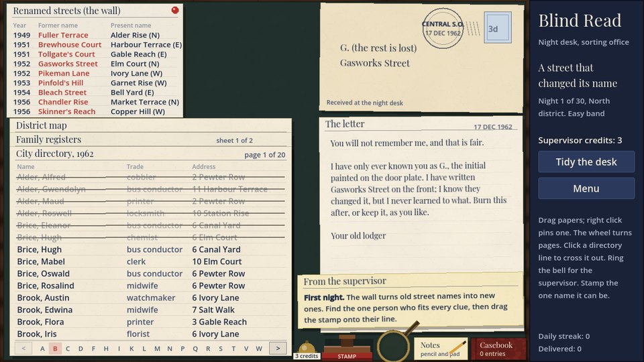Bring the District map paper forward
Viewport: 644px width, 362px height.
click(151, 125)
